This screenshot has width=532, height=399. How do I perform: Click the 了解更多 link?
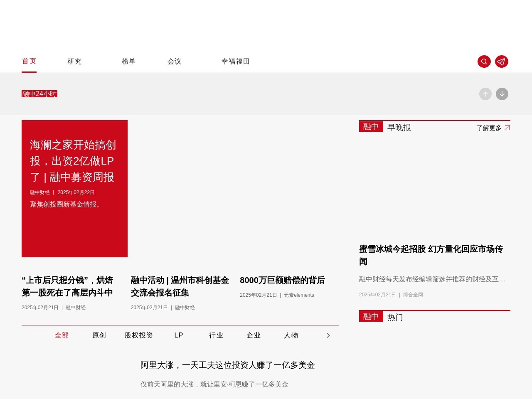(x=489, y=128)
